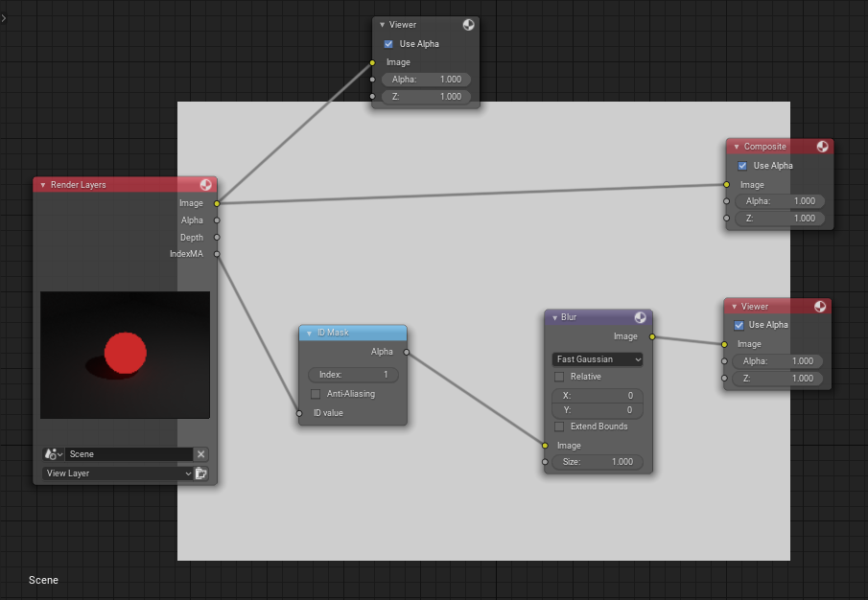The height and width of the screenshot is (600, 868).
Task: Adjust Alpha slider on lower-right Viewer node
Action: 777,361
